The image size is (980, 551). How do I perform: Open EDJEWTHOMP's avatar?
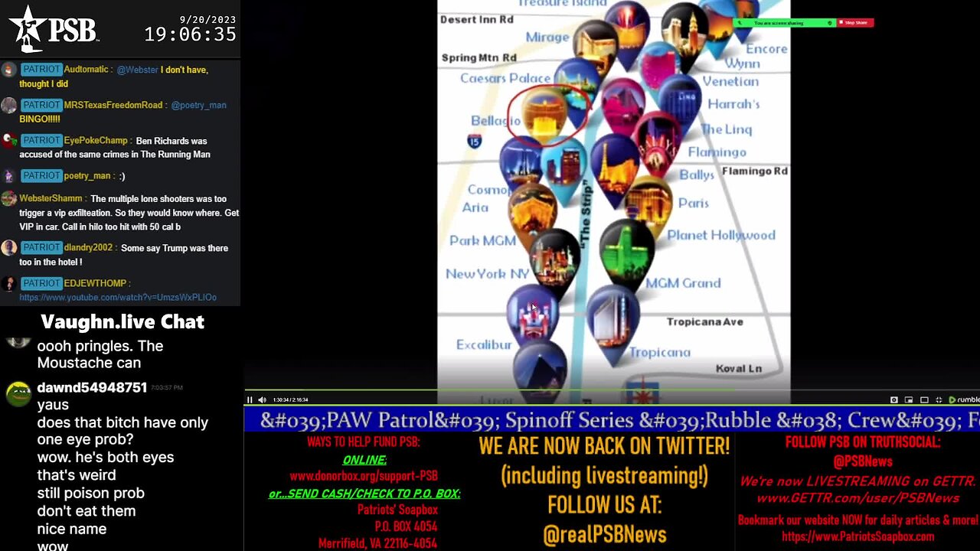tap(8, 283)
